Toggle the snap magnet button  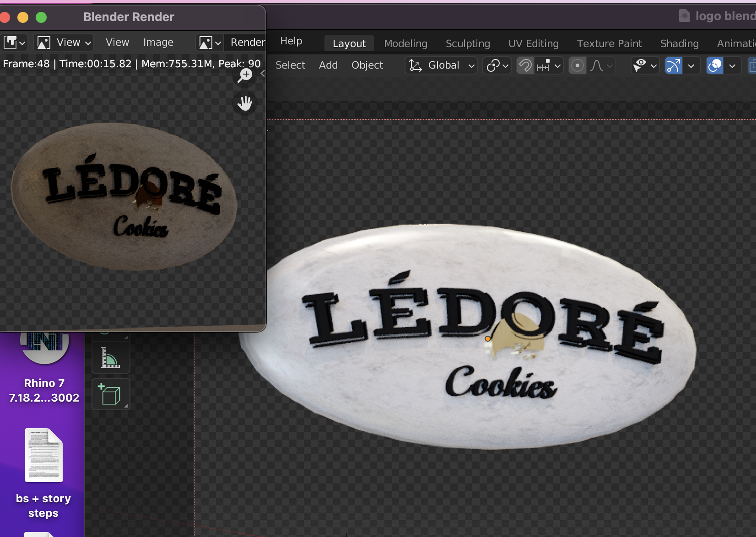click(525, 65)
